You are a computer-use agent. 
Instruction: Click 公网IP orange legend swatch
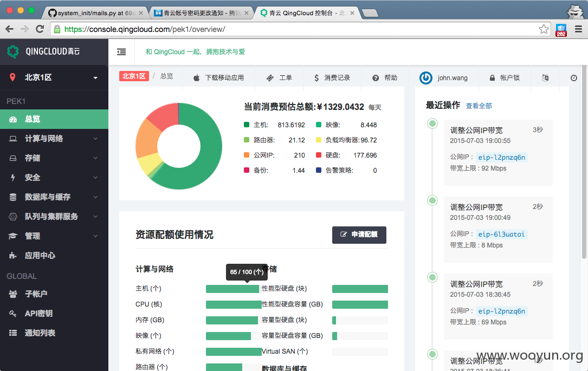[x=247, y=155]
